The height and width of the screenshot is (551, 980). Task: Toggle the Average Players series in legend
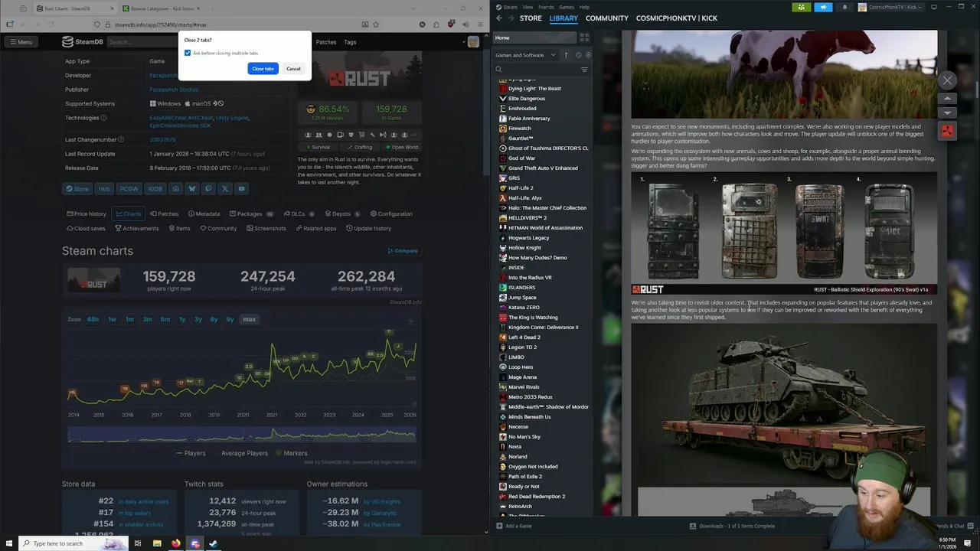tap(240, 453)
